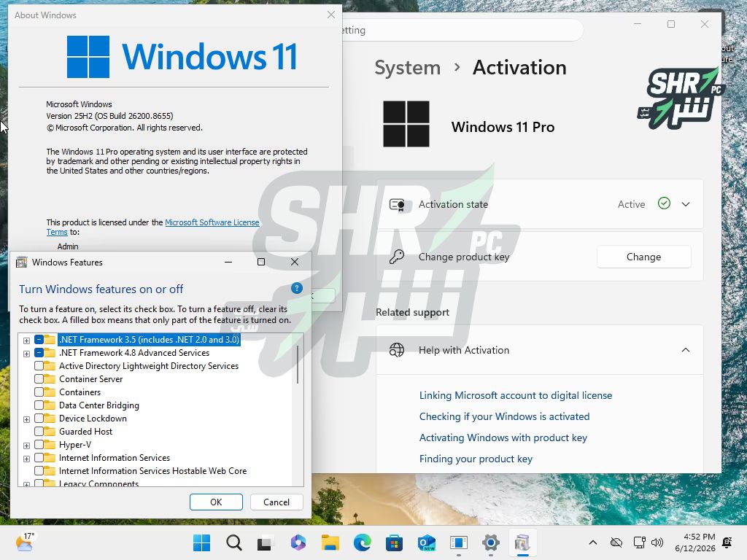Toggle .NET Framework 4.8 Advanced Services checkbox
Viewport: 747px width, 560px height.
pyautogui.click(x=39, y=353)
